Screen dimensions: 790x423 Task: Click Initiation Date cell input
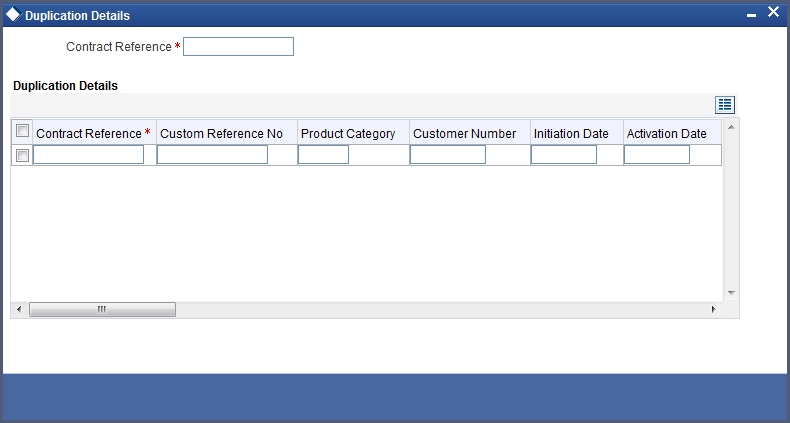coord(564,155)
